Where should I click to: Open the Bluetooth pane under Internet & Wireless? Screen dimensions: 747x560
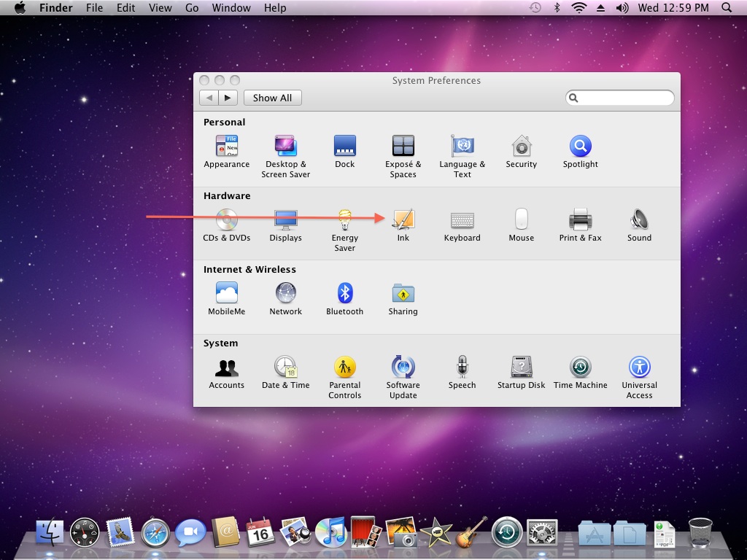click(x=344, y=299)
